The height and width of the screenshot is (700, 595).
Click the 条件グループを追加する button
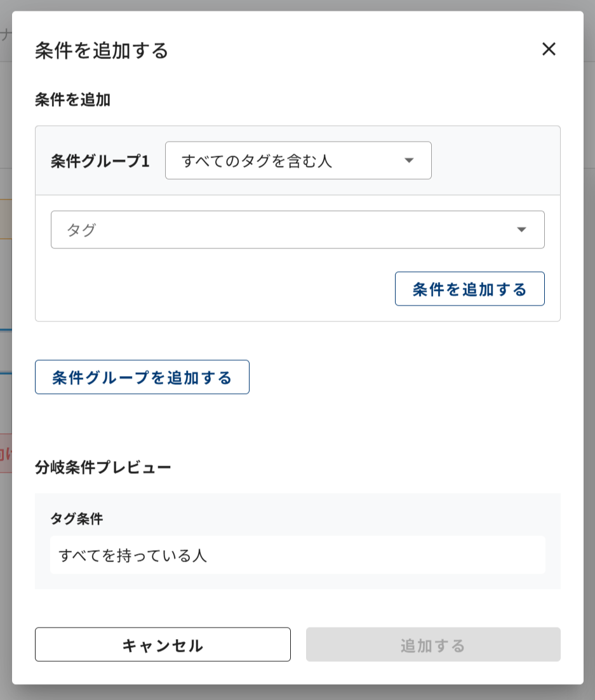point(142,377)
